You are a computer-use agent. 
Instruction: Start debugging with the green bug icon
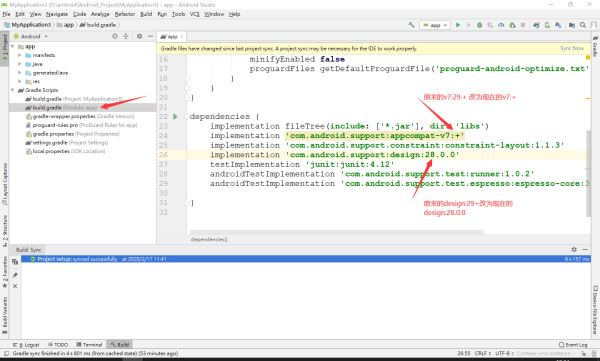tap(479, 25)
